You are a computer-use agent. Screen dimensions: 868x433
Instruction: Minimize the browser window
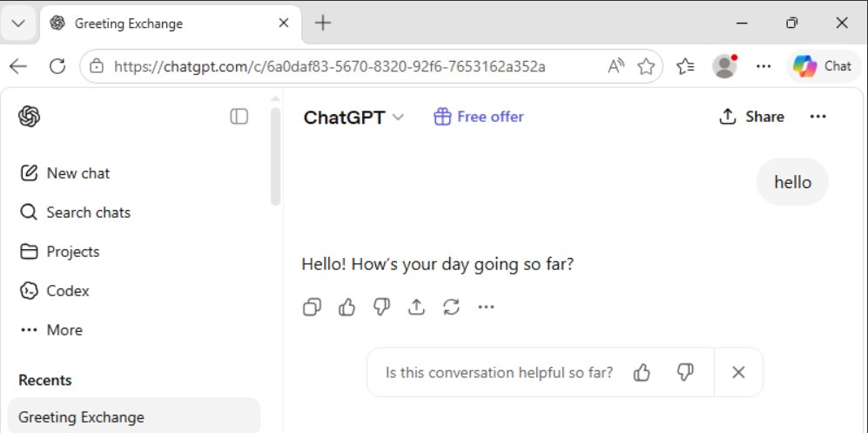coord(743,24)
